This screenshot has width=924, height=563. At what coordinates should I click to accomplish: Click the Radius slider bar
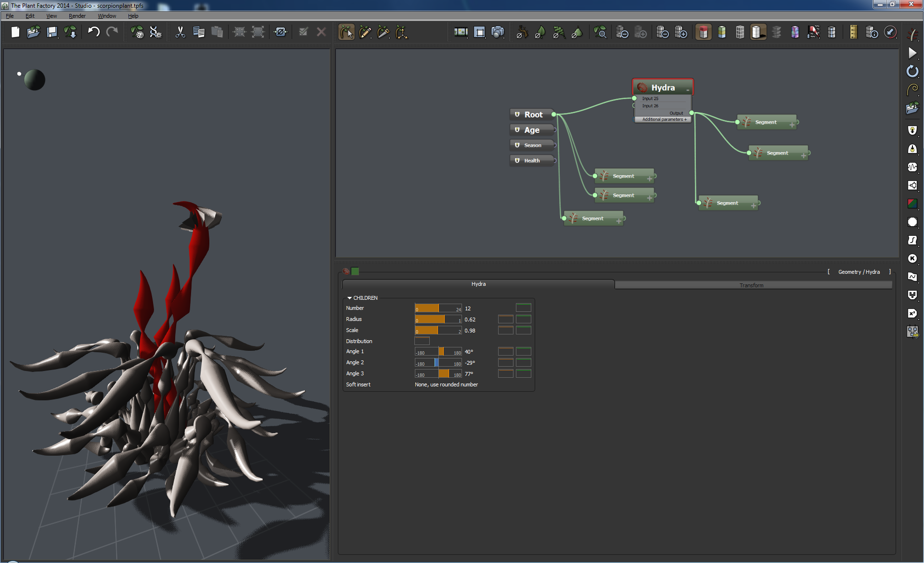click(438, 320)
